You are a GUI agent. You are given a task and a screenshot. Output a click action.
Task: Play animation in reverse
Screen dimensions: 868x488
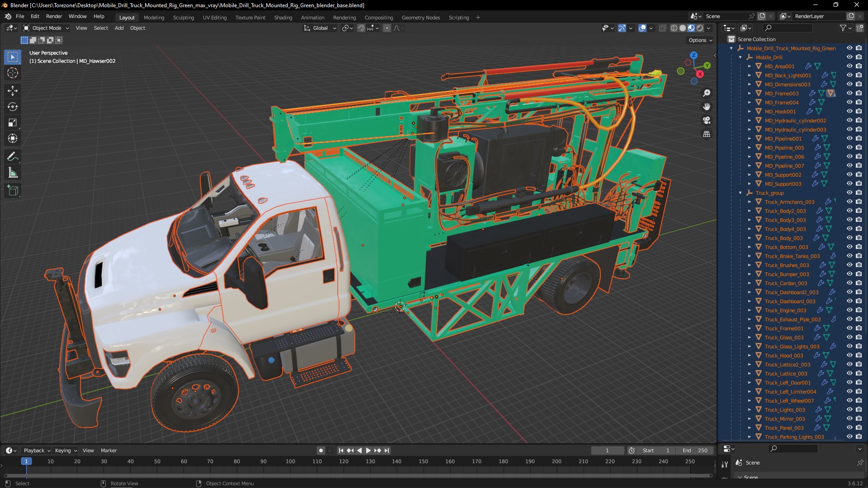359,450
